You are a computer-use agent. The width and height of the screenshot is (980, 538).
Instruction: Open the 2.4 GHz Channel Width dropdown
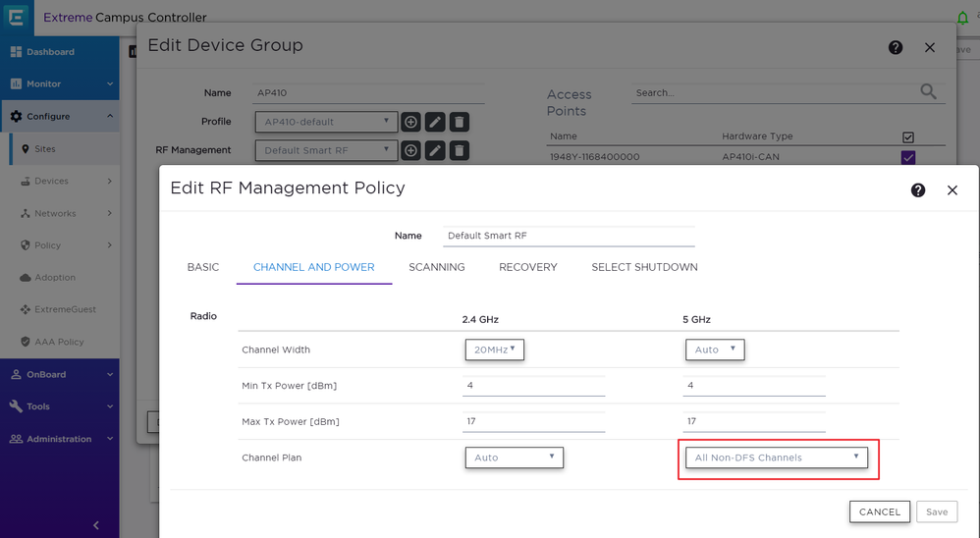click(495, 350)
